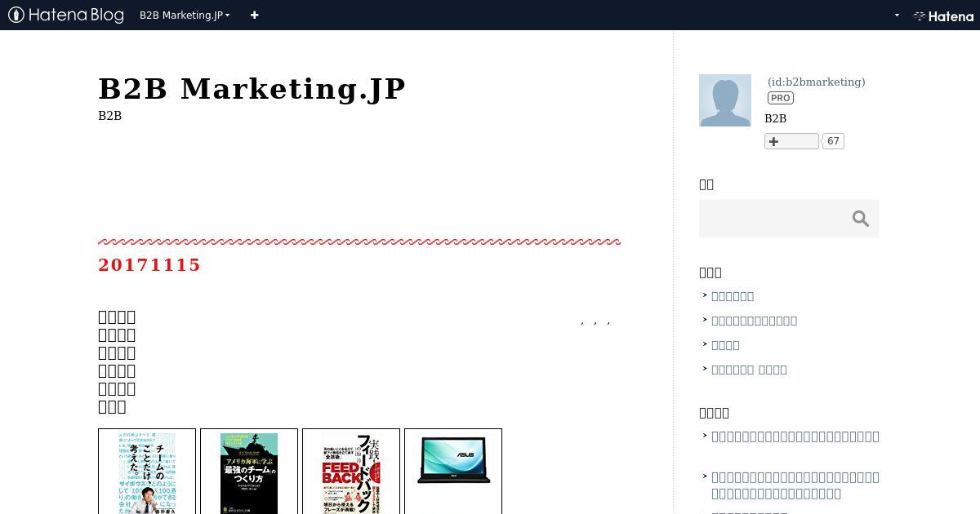Open the ASUS monitor product thumbnail
The image size is (980, 514).
point(453,472)
